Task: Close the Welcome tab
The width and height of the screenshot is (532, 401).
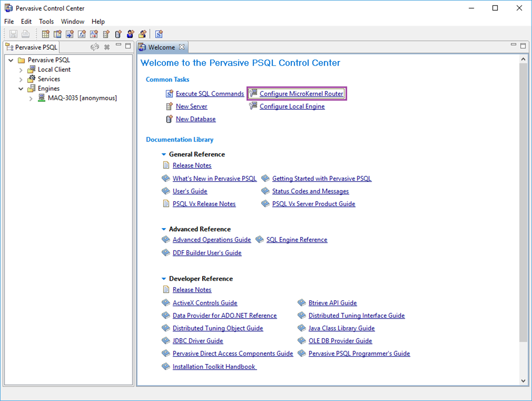Action: pos(182,47)
